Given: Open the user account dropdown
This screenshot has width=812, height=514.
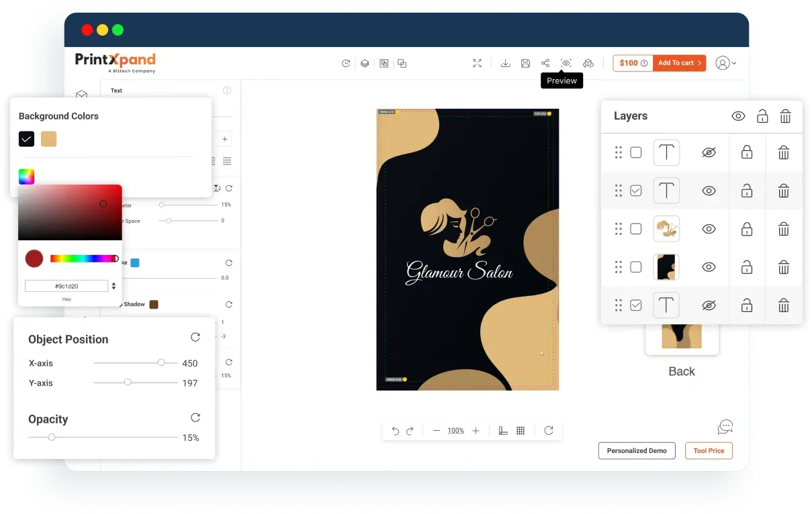Looking at the screenshot, I should point(726,63).
